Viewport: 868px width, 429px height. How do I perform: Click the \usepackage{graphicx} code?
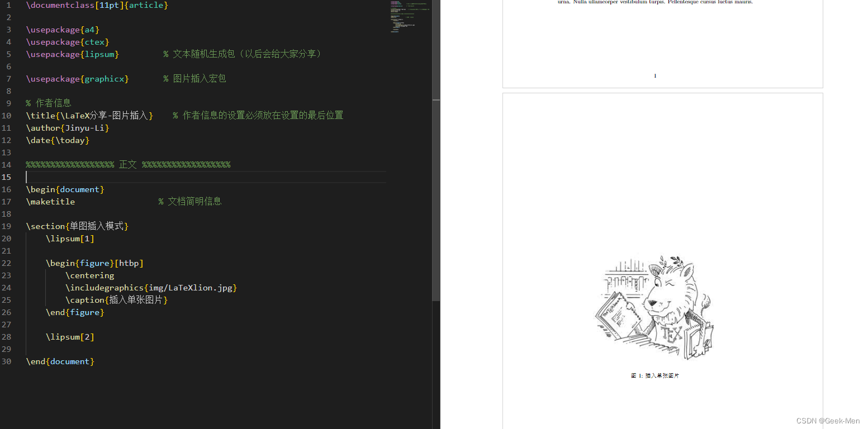pos(77,79)
